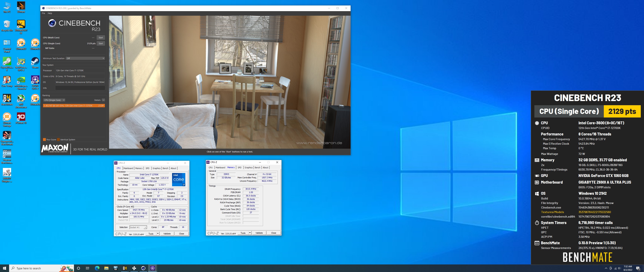Open the notification center icon
644x272 pixels.
pyautogui.click(x=638, y=268)
